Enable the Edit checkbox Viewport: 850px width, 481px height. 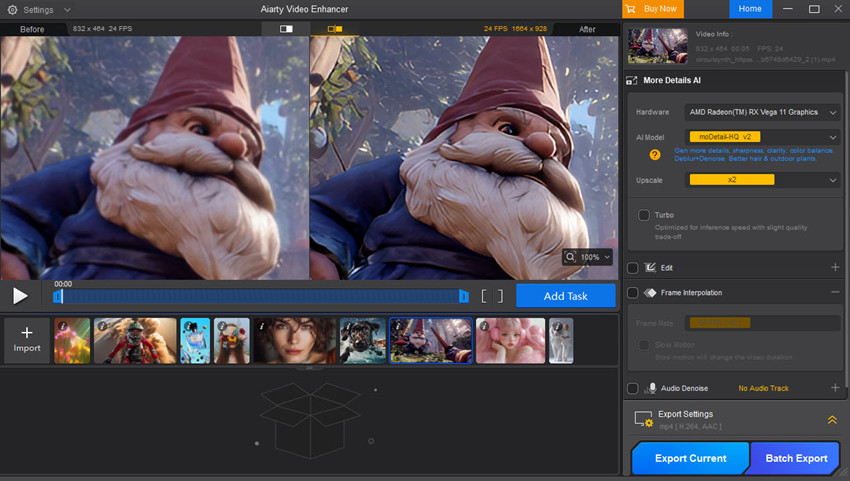[633, 268]
